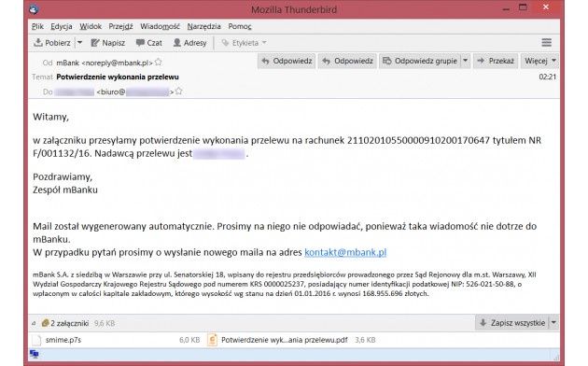The image size is (588, 366).
Task: Click the first Odpowiedz reply button
Action: coord(287,61)
